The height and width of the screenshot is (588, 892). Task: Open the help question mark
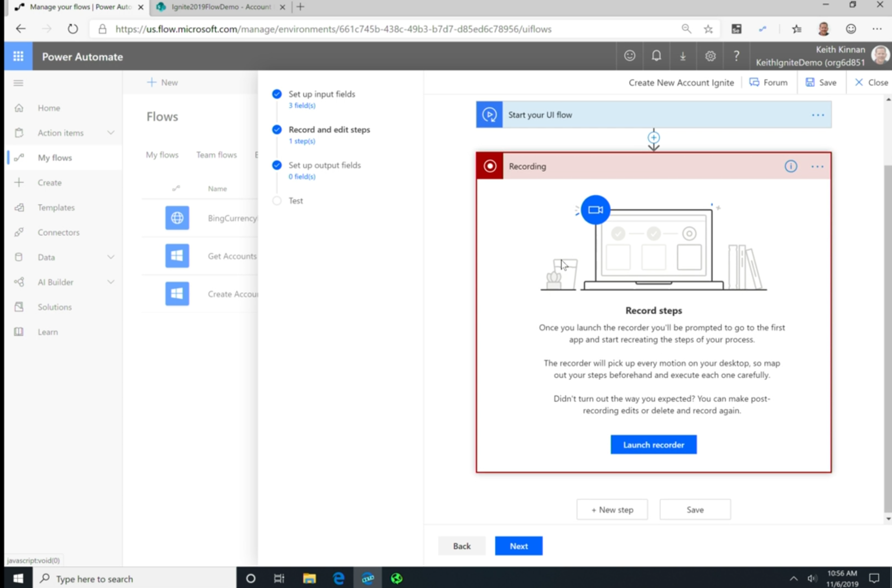coord(736,56)
